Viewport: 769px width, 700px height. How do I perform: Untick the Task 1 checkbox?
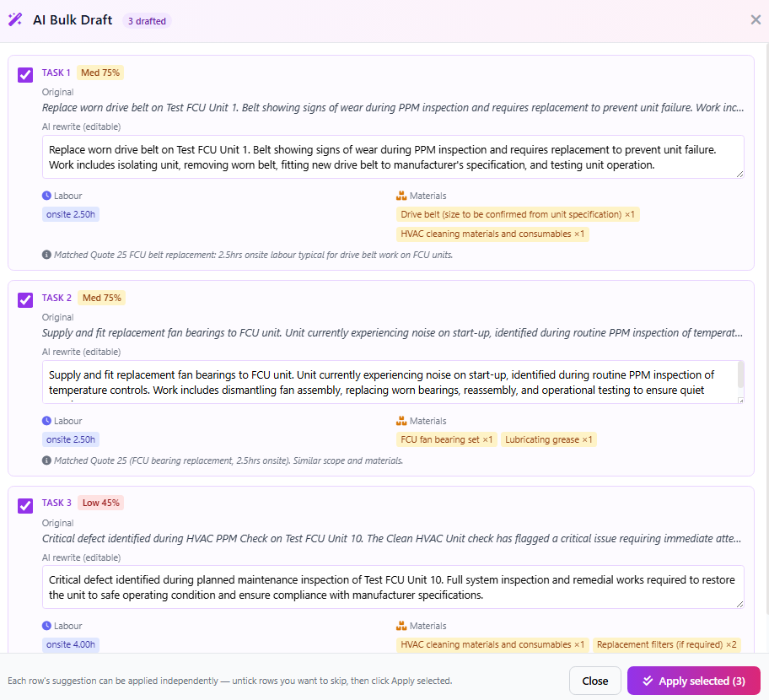pyautogui.click(x=25, y=75)
